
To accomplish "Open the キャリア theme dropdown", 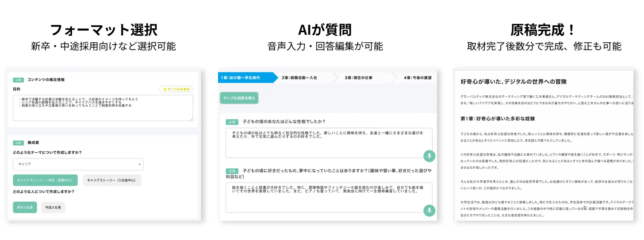I will [x=78, y=164].
